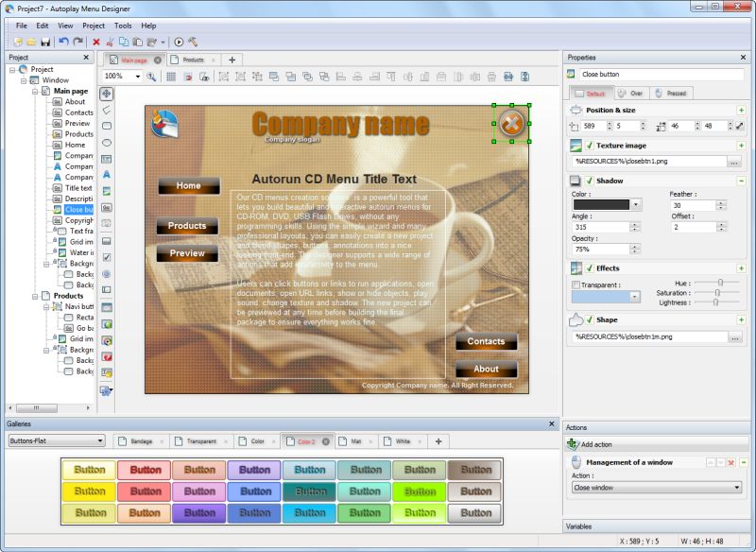756x552 pixels.
Task: Toggle the grid display icon in editor toolbar
Action: pos(171,76)
